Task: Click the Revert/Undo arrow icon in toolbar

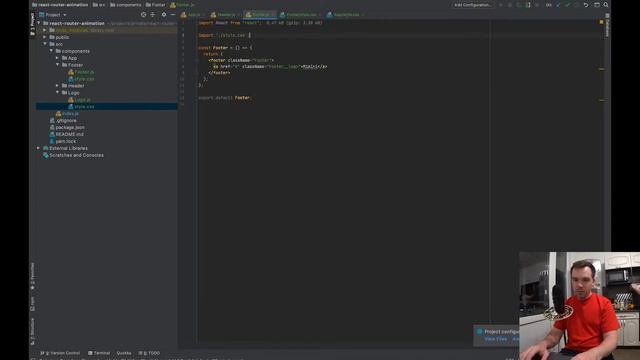Action: [586, 5]
